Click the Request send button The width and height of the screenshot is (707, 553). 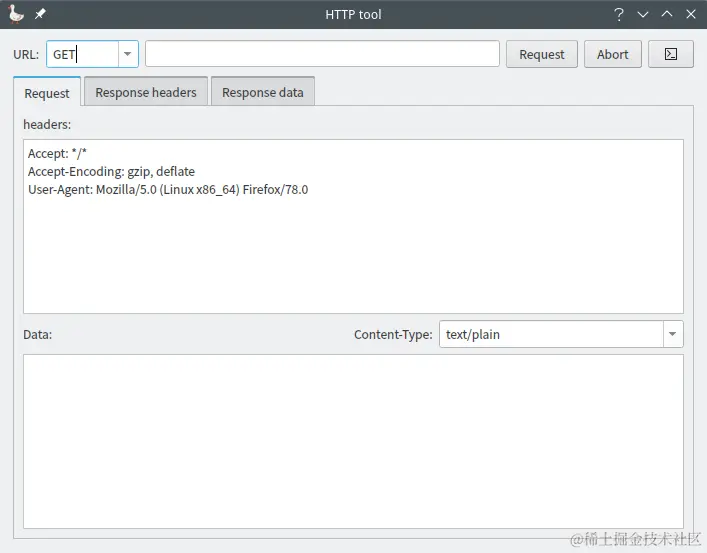click(x=542, y=54)
